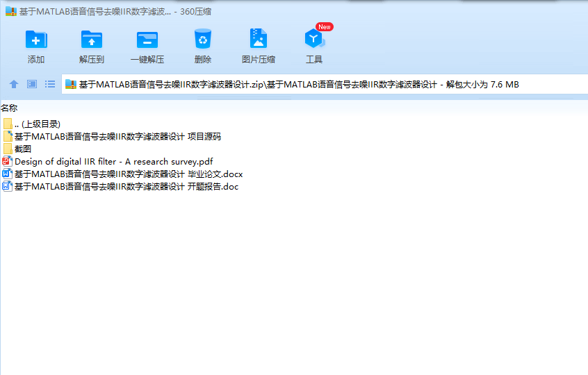
Task: Select Design of digital IIR filter - A research survey.pdf
Action: (x=113, y=162)
